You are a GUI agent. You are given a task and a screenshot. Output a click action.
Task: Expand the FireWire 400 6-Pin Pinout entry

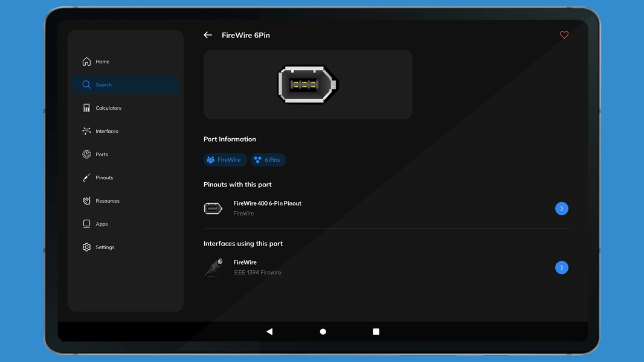(x=561, y=208)
